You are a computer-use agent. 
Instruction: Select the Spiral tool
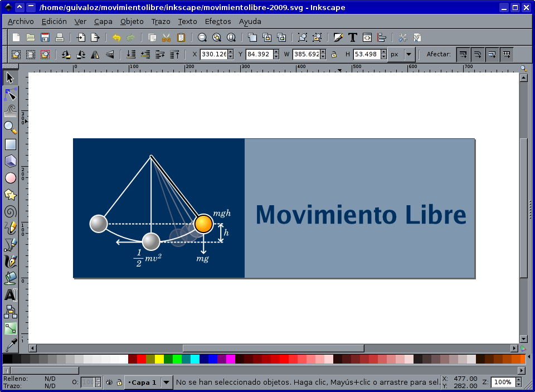point(9,211)
